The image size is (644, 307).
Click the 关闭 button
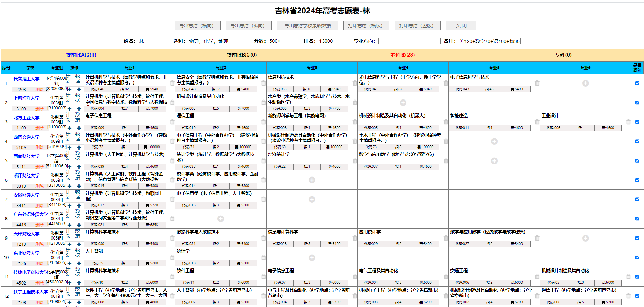[461, 26]
